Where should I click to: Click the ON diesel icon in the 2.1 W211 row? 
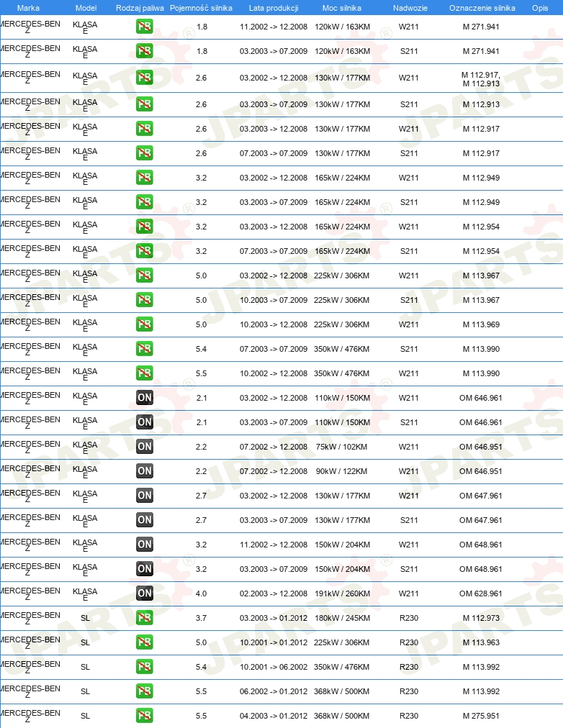pos(145,397)
